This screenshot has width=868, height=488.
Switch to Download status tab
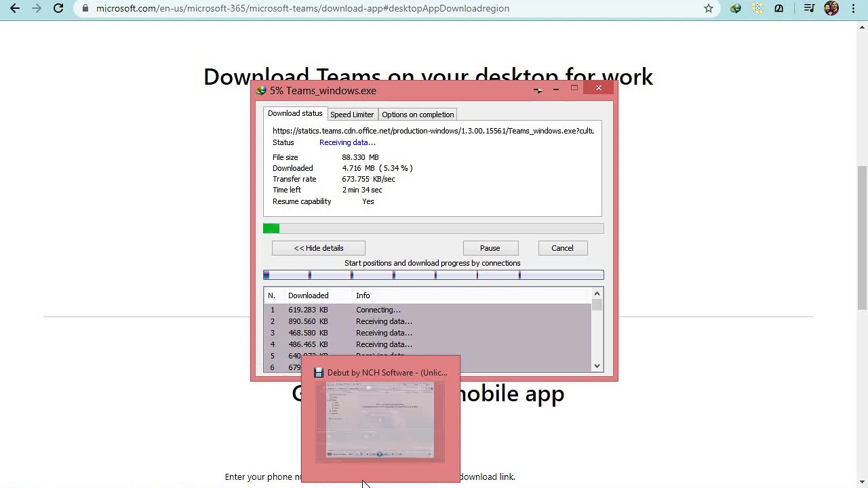coord(295,113)
